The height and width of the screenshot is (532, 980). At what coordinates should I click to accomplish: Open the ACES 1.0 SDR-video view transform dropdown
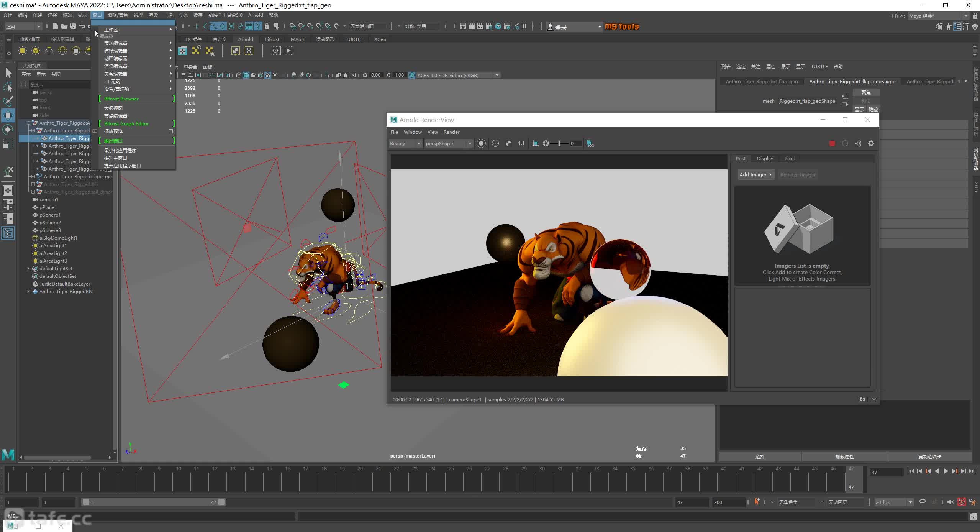click(458, 75)
